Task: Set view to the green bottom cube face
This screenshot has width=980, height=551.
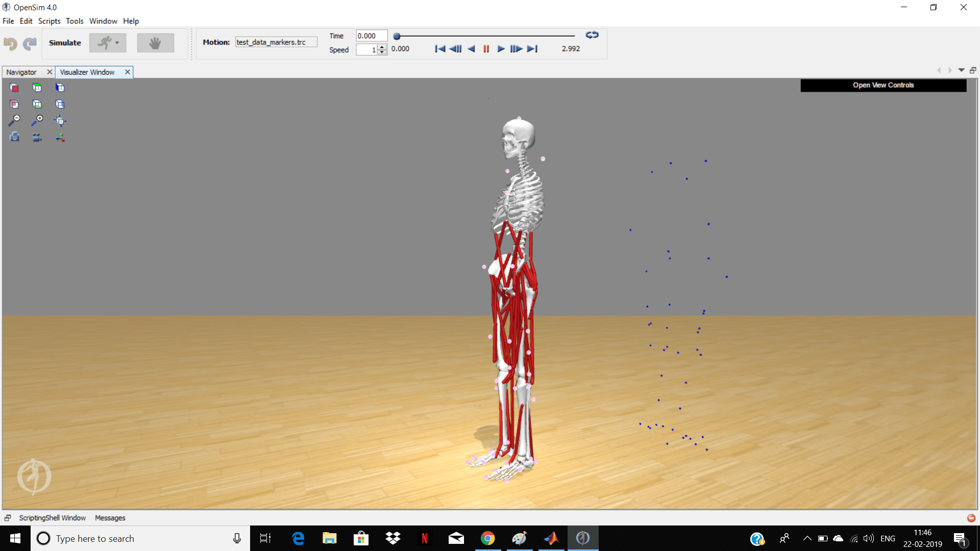Action: pyautogui.click(x=37, y=104)
